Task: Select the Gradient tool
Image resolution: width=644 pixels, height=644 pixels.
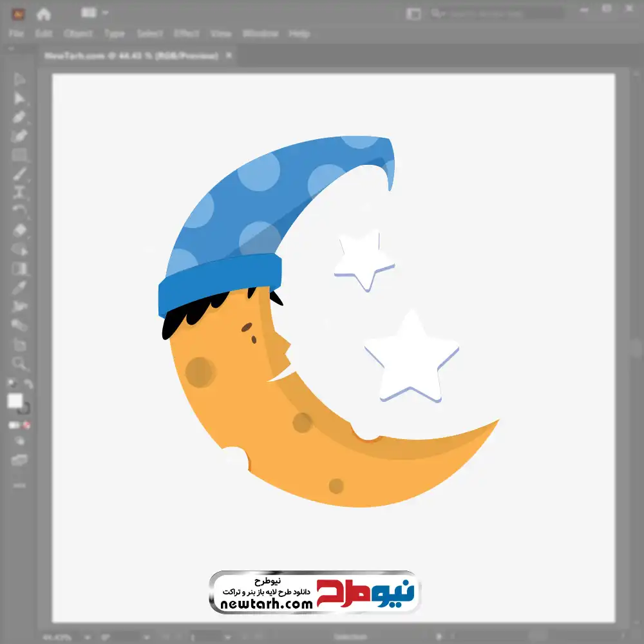Action: (19, 268)
